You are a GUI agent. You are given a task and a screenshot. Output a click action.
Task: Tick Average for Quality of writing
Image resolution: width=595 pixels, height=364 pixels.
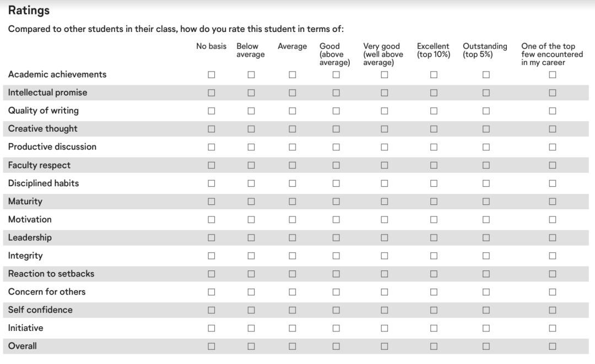click(x=292, y=111)
